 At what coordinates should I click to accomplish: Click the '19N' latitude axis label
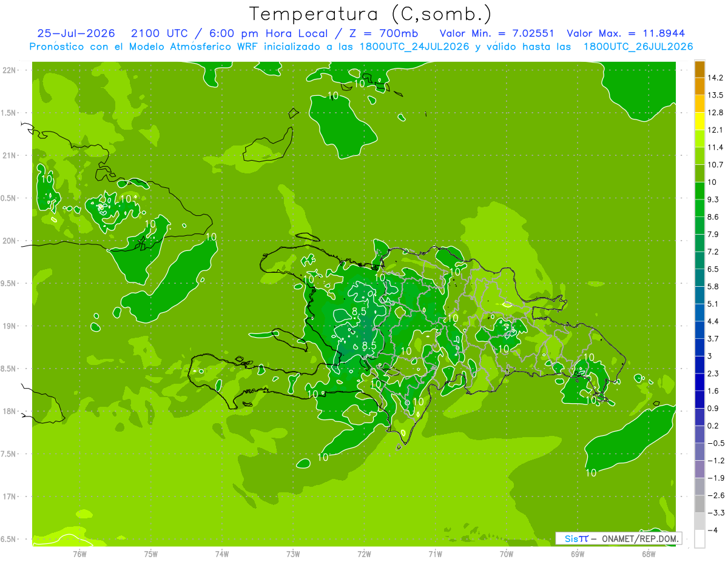(x=10, y=326)
